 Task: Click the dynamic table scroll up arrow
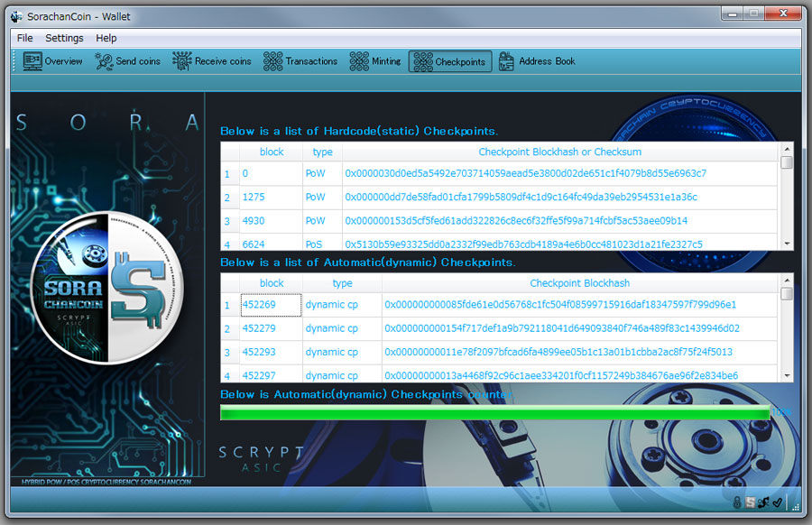click(787, 281)
